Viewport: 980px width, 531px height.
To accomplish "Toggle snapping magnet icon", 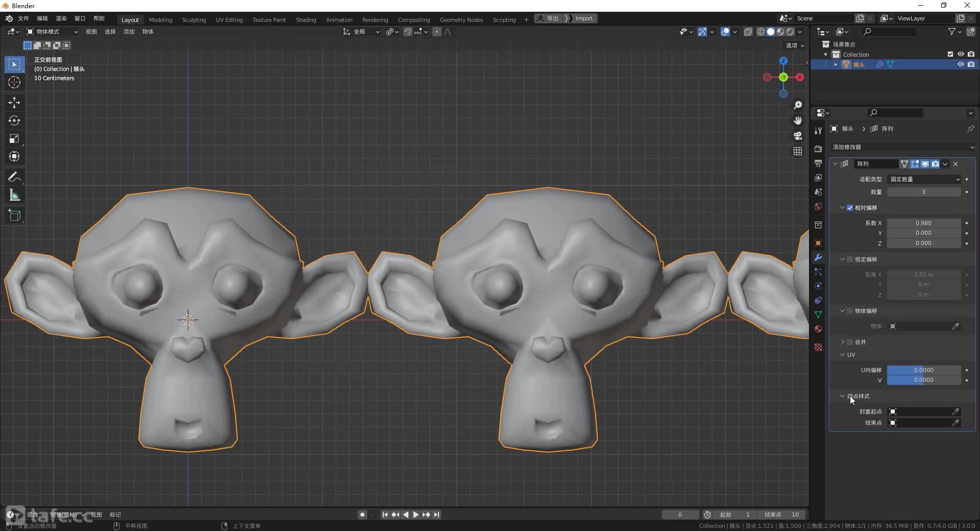I will [x=408, y=32].
